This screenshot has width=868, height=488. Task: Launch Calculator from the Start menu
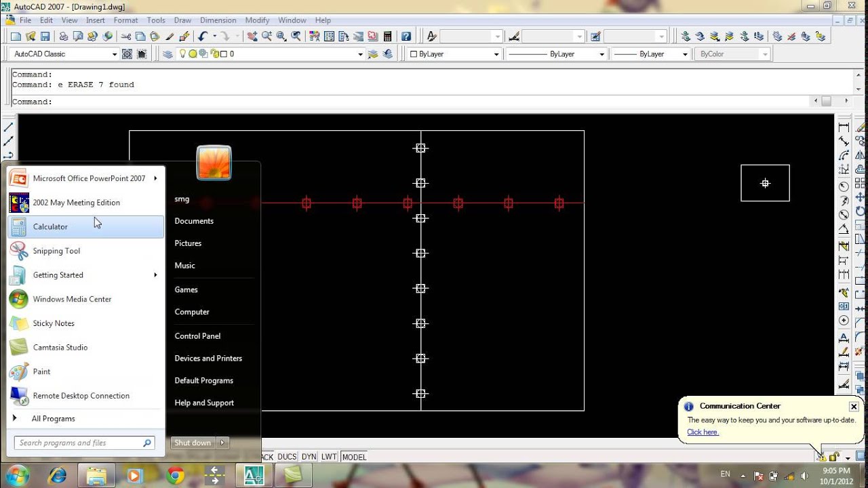(86, 226)
